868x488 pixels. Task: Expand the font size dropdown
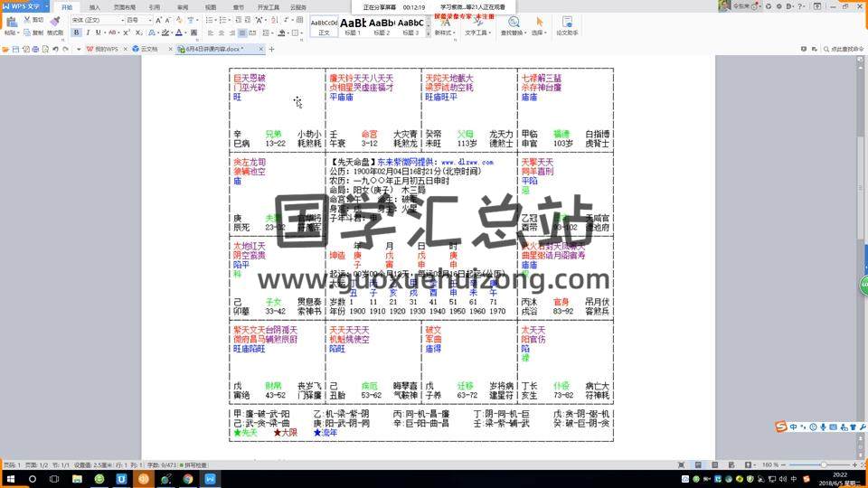pos(148,19)
